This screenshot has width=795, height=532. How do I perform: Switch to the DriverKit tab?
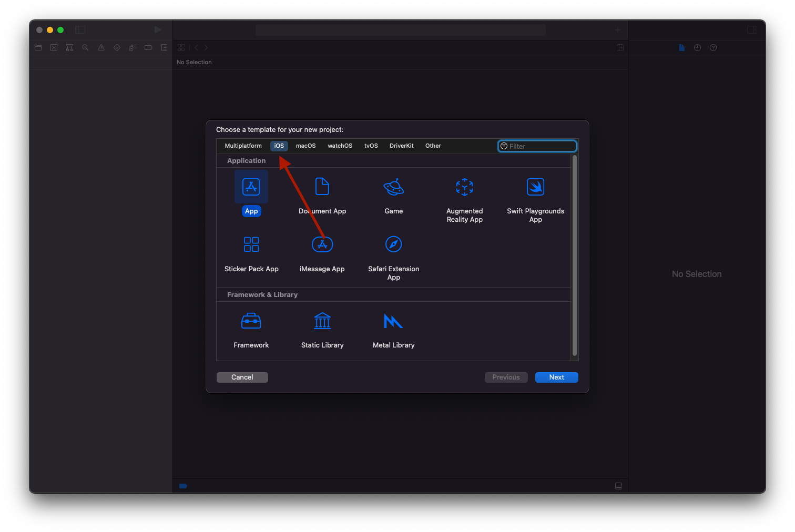[401, 146]
